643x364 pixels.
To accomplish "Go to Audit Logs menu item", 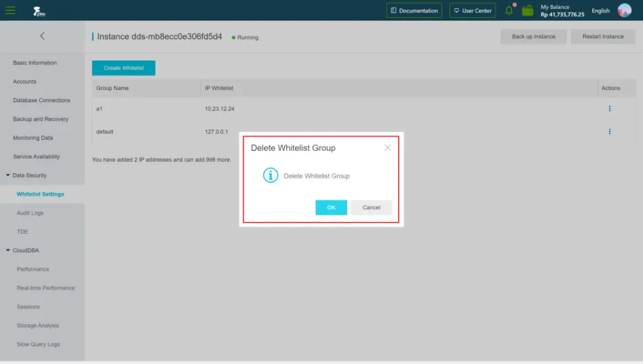I will pyautogui.click(x=30, y=213).
